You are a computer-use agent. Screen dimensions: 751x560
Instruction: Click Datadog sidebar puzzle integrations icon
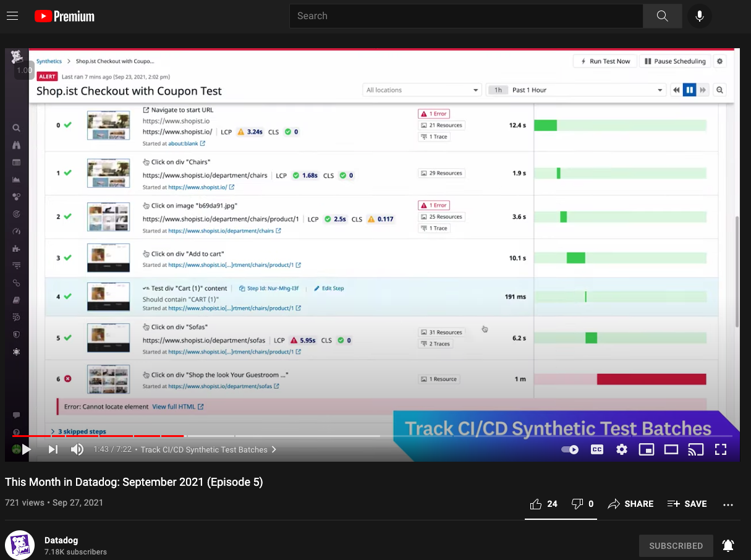click(17, 249)
